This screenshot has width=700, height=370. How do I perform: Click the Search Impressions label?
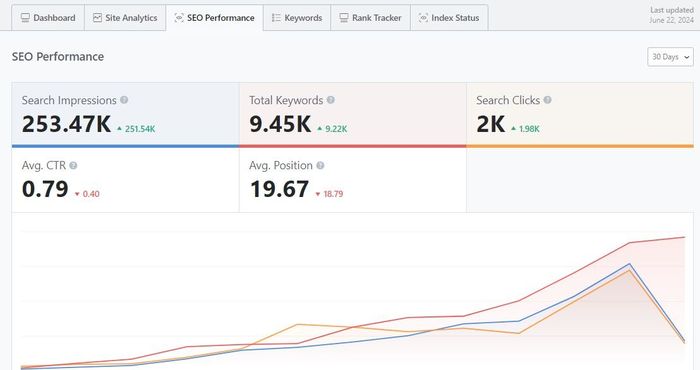tap(69, 100)
